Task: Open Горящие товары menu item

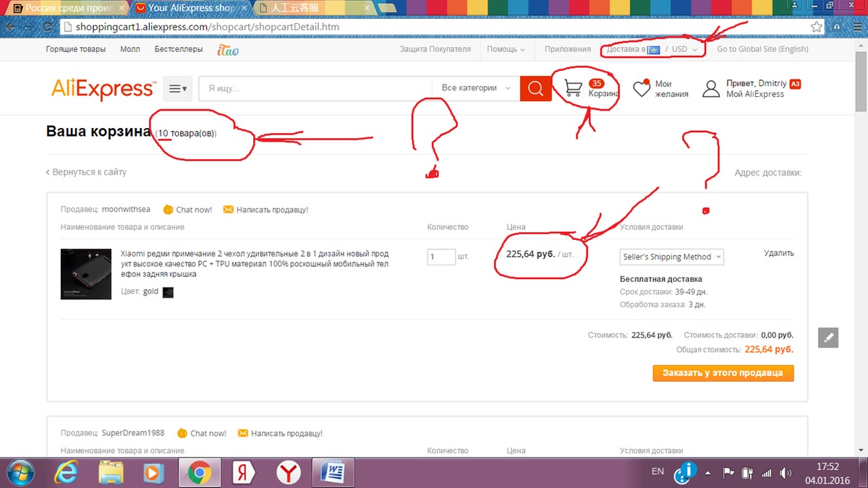Action: point(76,49)
